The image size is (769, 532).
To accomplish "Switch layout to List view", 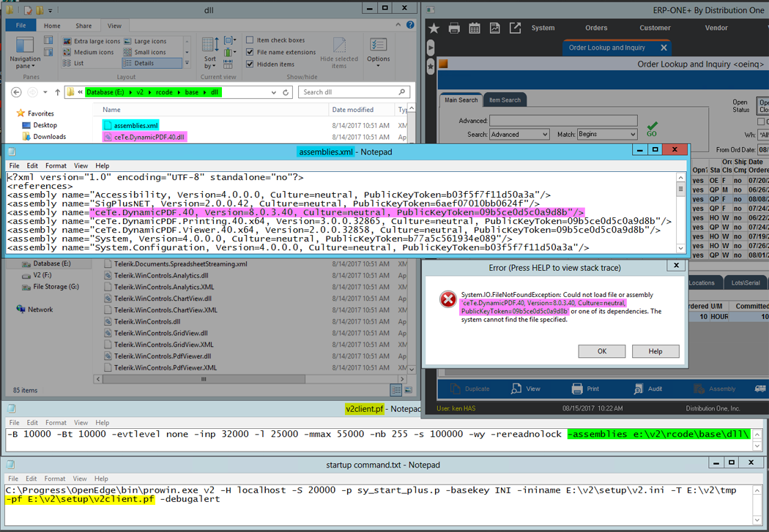I will pos(73,63).
